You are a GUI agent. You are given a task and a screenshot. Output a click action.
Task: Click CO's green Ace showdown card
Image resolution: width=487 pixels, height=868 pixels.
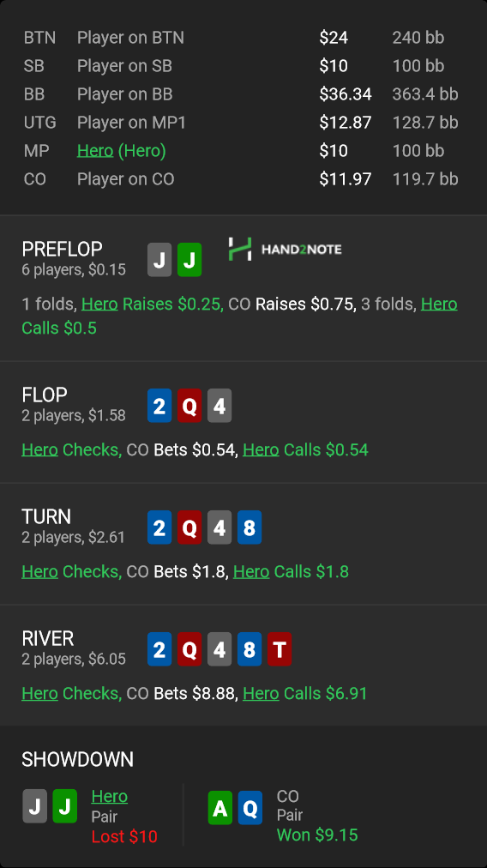(220, 808)
